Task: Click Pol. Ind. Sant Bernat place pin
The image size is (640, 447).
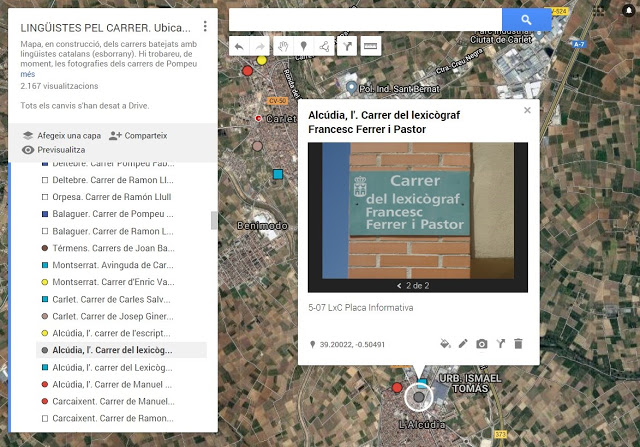Action: (x=351, y=88)
